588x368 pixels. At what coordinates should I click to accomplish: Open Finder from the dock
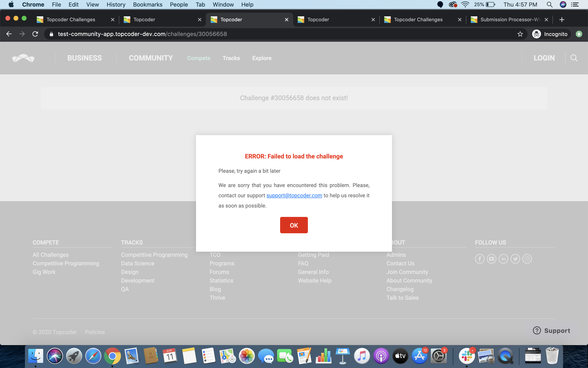click(36, 356)
